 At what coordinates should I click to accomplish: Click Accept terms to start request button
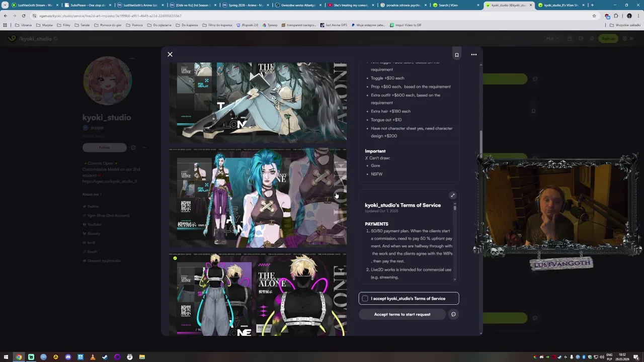(x=402, y=314)
